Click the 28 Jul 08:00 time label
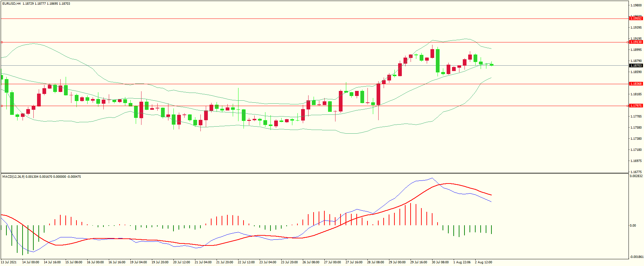 pos(376,262)
